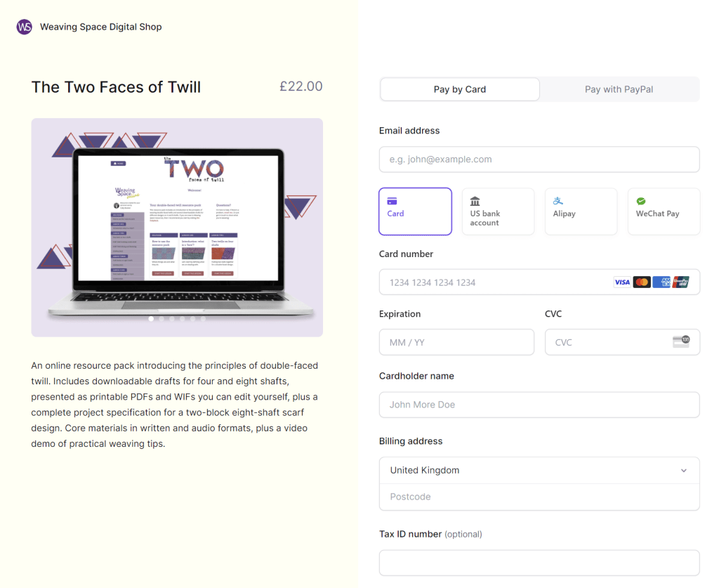Click the UnionPay card logo
Image resolution: width=719 pixels, height=588 pixels.
[680, 282]
